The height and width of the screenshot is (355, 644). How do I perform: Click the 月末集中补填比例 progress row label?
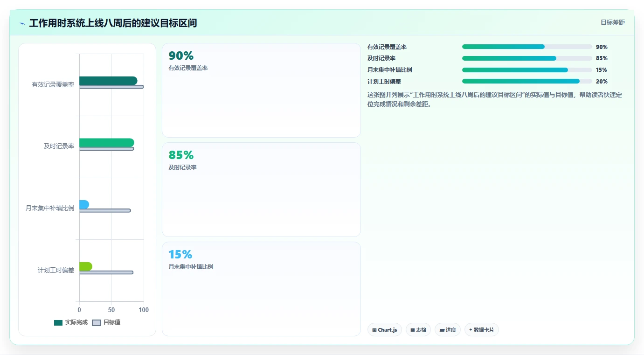coord(390,70)
